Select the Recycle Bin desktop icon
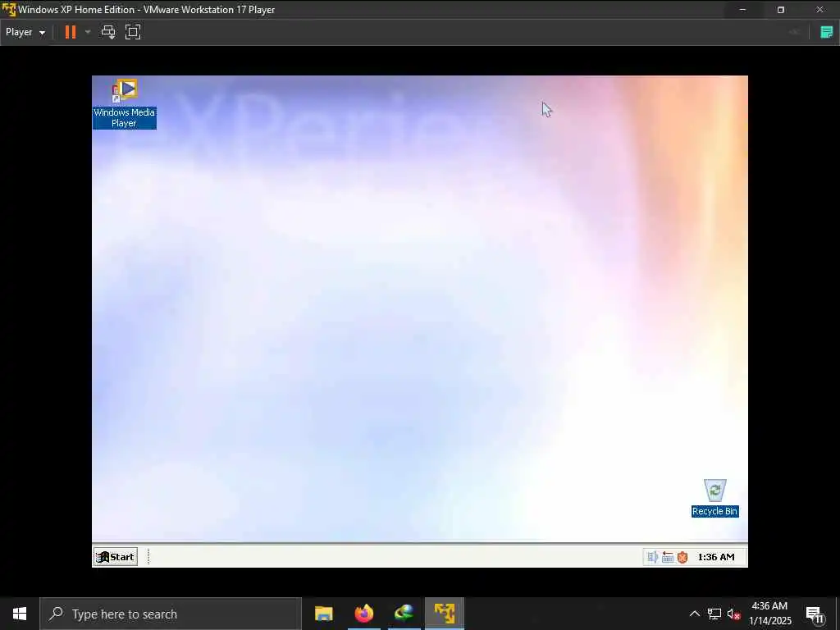This screenshot has width=840, height=630. tap(715, 498)
